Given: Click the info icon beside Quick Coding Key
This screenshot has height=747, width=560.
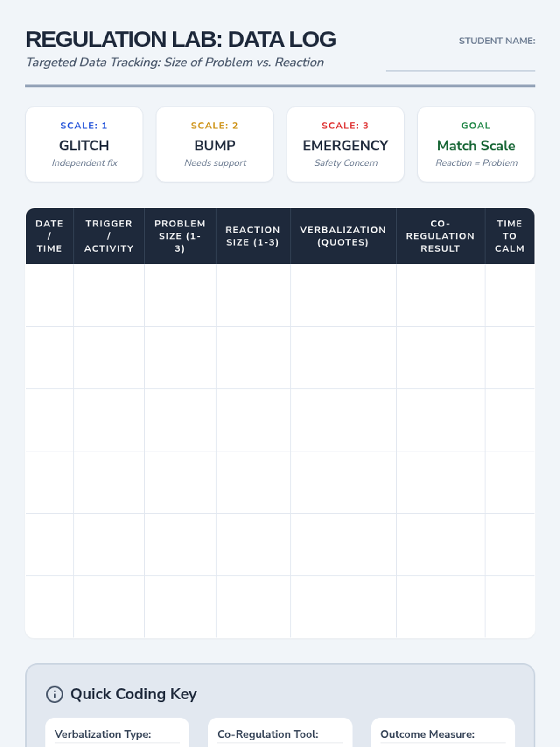Looking at the screenshot, I should tap(55, 694).
